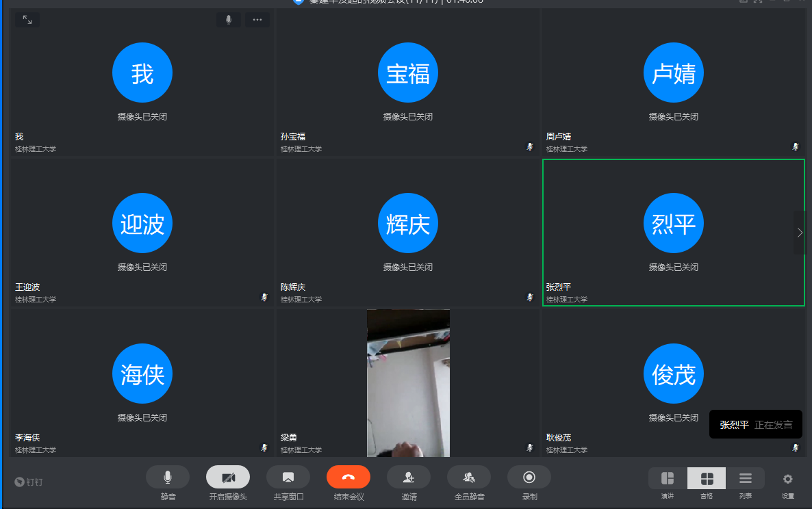Switch to 演讲 speaker view
The image size is (812, 509).
668,478
